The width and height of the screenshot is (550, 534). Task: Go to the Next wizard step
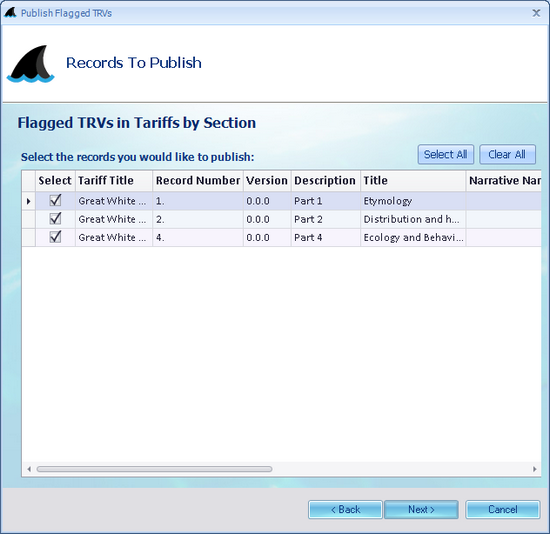point(421,509)
